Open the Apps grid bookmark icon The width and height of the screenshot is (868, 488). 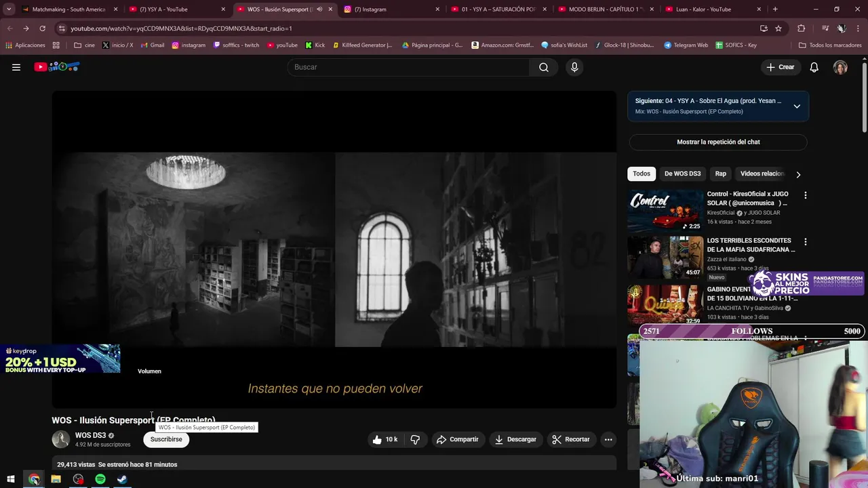click(56, 45)
